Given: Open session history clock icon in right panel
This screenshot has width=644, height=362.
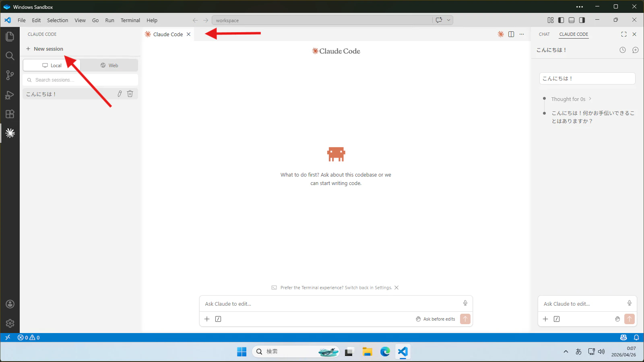Looking at the screenshot, I should pyautogui.click(x=623, y=50).
